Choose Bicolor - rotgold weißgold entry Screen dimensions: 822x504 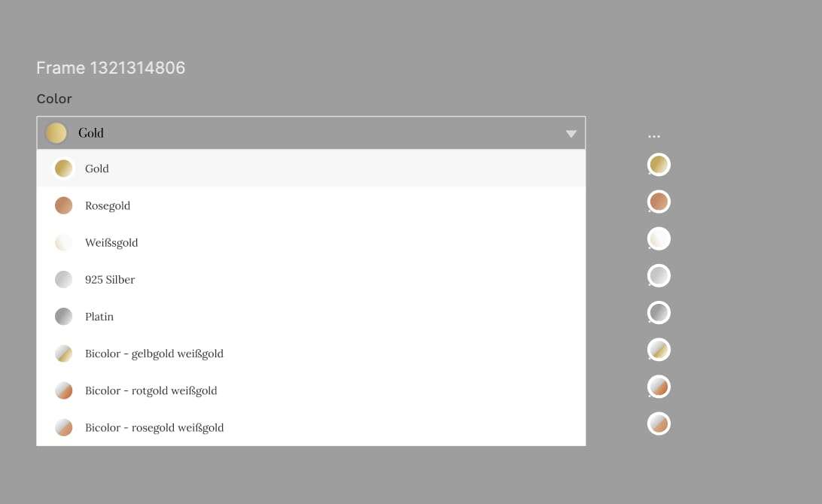click(311, 390)
